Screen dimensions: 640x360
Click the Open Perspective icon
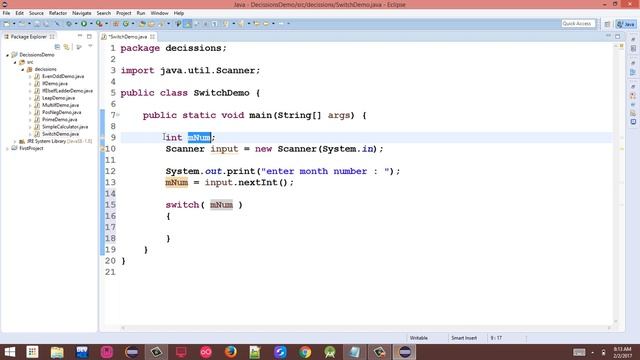pos(607,24)
